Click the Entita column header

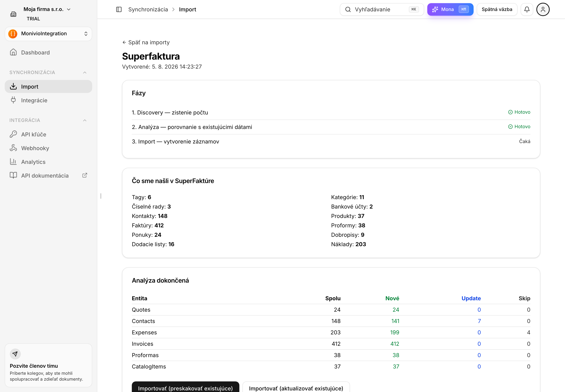click(x=139, y=299)
